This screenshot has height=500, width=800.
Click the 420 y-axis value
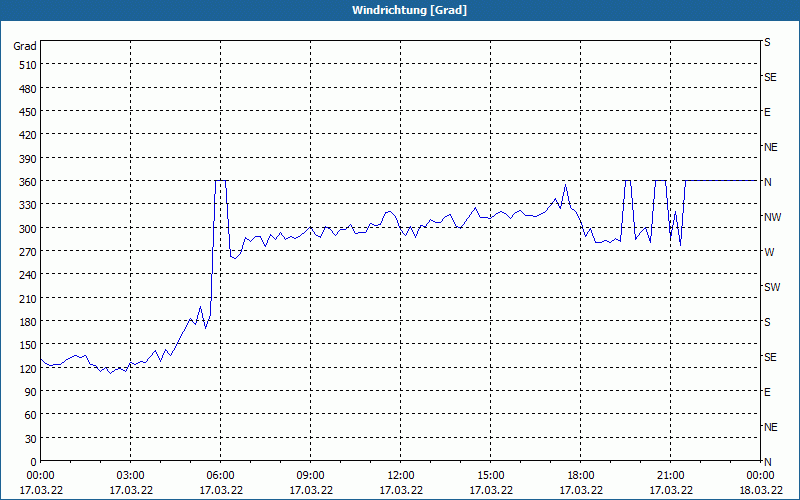pos(28,135)
